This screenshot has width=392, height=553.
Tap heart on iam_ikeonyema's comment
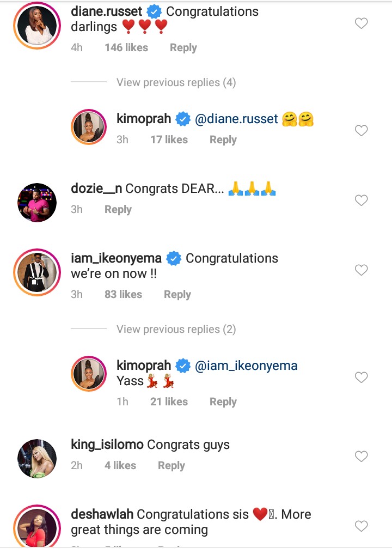[x=361, y=270]
